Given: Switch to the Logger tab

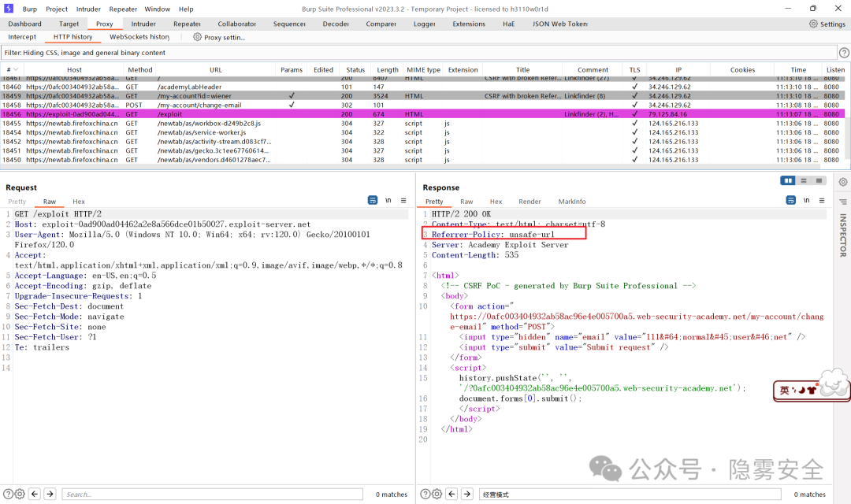Looking at the screenshot, I should (424, 24).
